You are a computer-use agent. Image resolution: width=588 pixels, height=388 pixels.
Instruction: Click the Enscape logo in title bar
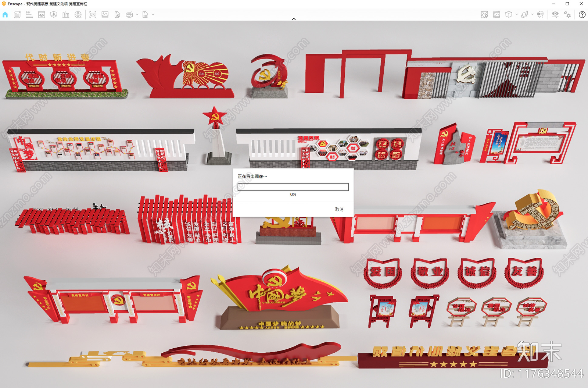pyautogui.click(x=4, y=4)
